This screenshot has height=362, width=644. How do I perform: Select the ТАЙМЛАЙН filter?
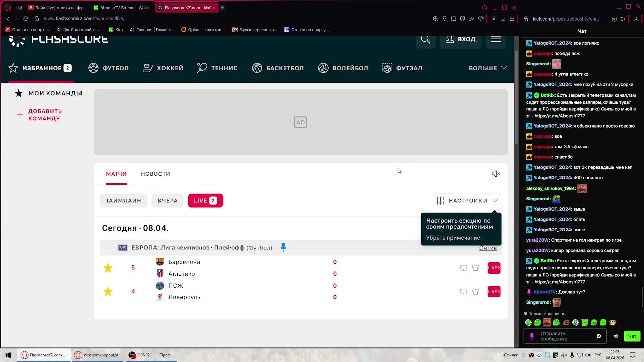click(123, 201)
